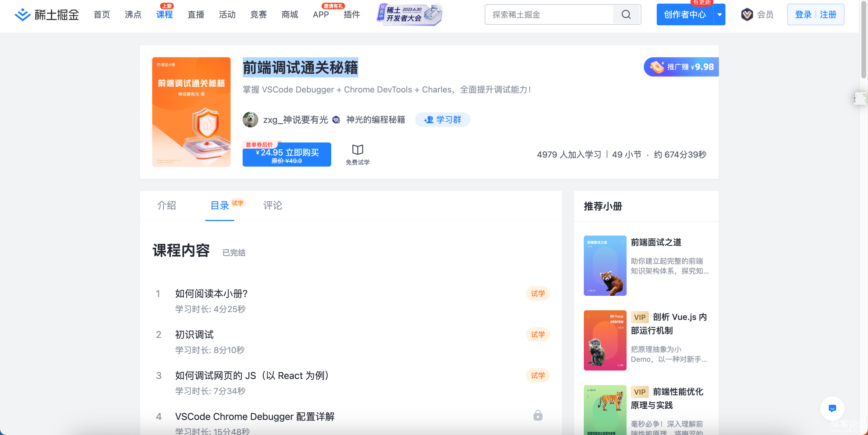Focus the 探索稀土掘金 search field

549,14
